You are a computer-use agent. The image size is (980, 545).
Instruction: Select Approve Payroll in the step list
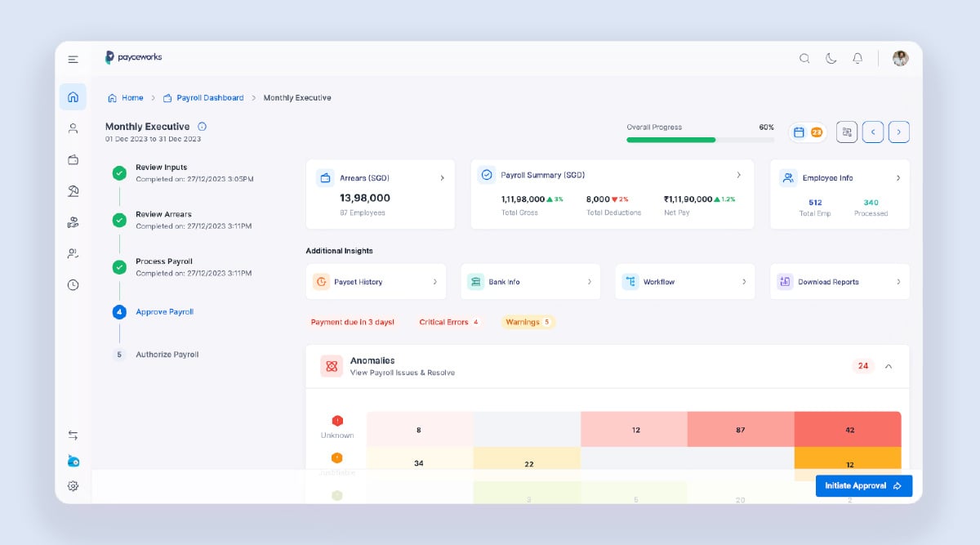(164, 311)
